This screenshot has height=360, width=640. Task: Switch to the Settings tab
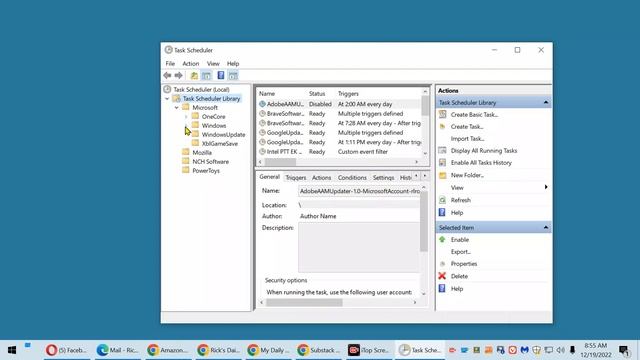coord(383,178)
